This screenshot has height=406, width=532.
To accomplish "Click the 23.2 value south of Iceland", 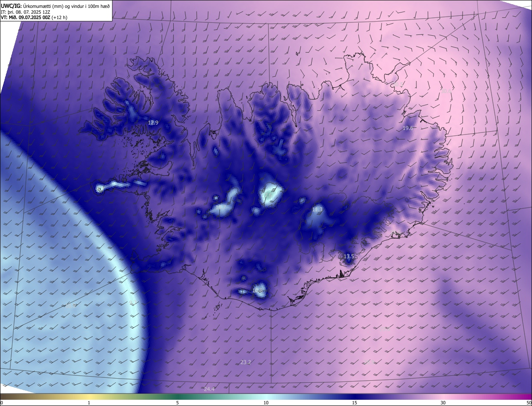I will click(246, 362).
